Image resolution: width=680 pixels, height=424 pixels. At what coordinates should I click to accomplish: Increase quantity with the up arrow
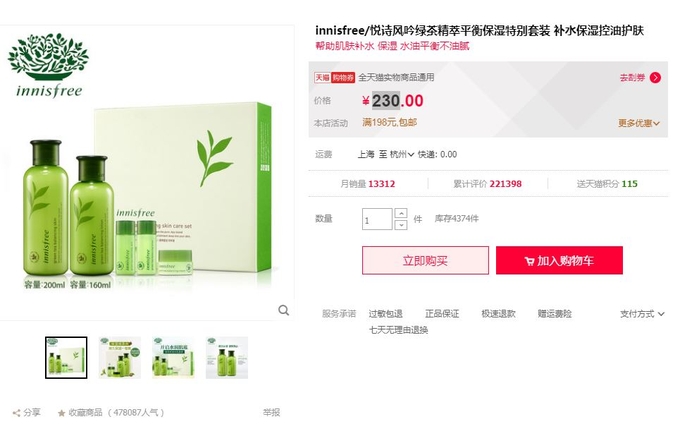401,213
